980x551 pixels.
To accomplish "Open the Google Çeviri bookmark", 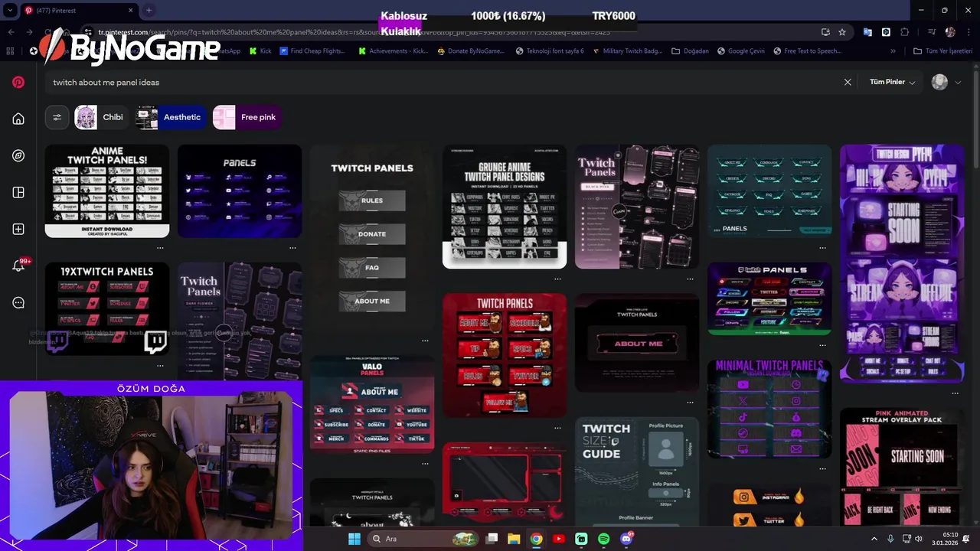I will point(741,51).
